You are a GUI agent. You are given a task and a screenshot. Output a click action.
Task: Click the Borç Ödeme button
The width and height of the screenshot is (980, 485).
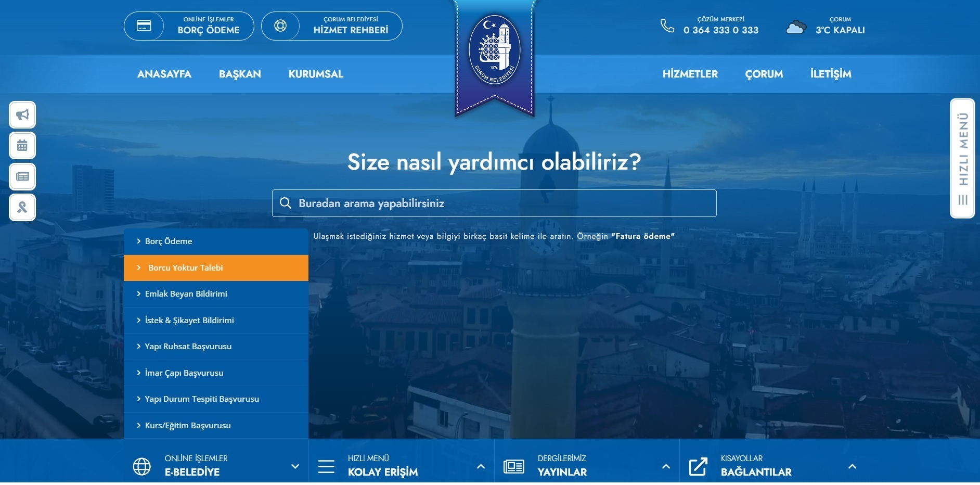click(189, 26)
